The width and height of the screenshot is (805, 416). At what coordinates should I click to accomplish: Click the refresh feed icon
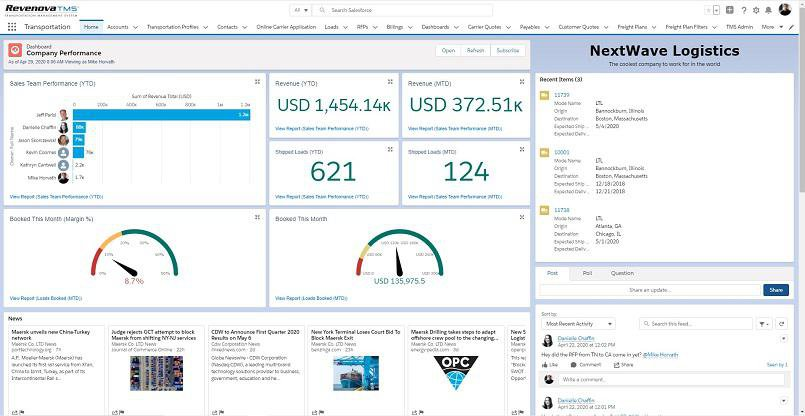coord(781,324)
